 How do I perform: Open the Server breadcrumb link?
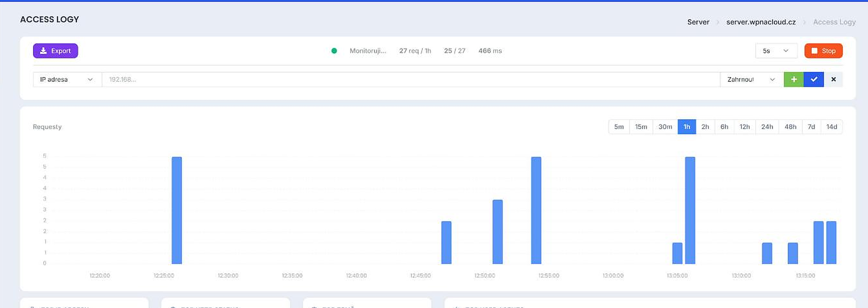[x=698, y=22]
